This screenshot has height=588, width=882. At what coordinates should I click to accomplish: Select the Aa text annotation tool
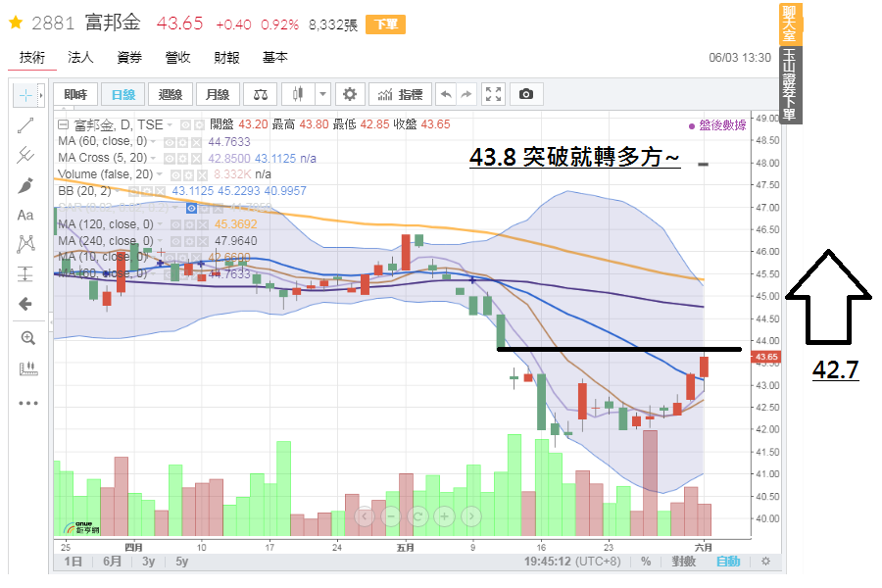25,215
